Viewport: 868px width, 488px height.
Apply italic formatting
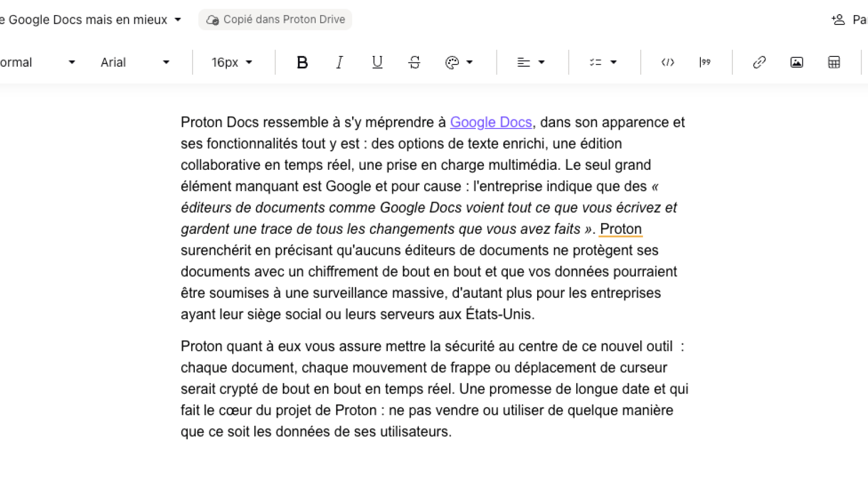pyautogui.click(x=339, y=62)
